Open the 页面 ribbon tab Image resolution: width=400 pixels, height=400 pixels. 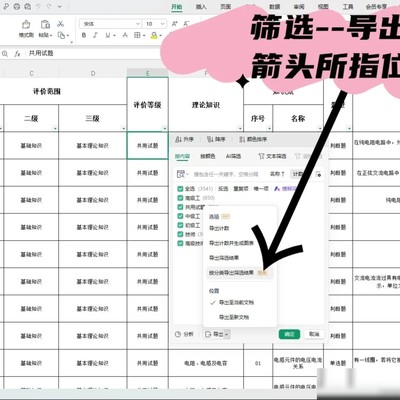click(225, 7)
